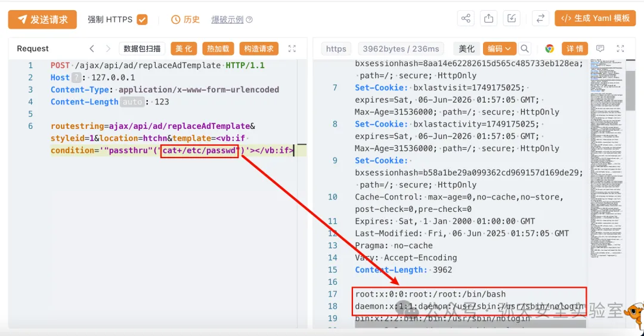This screenshot has width=644, height=336.
Task: Open the 编码 encoding dropdown
Action: click(x=499, y=48)
